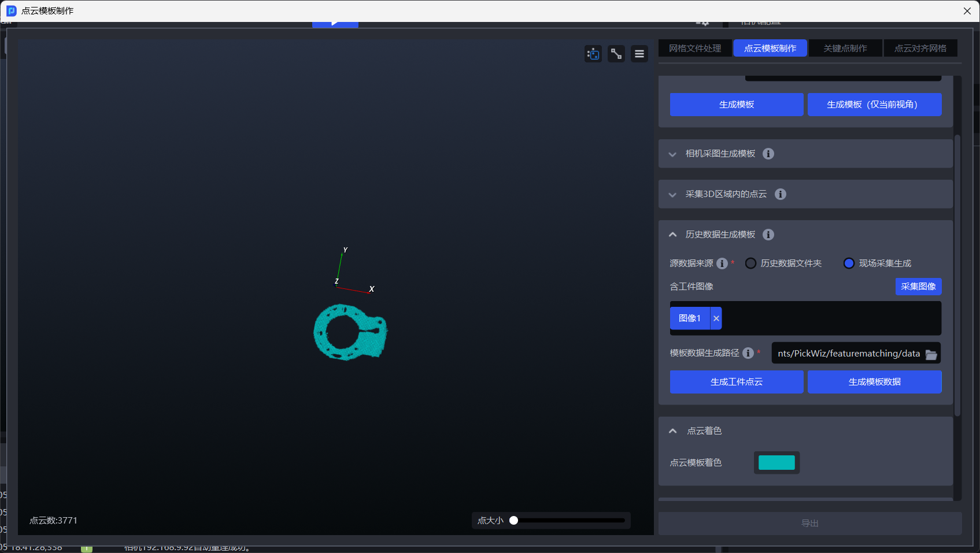The image size is (980, 553).
Task: Remove the 图像1 tag with its X
Action: coord(716,318)
